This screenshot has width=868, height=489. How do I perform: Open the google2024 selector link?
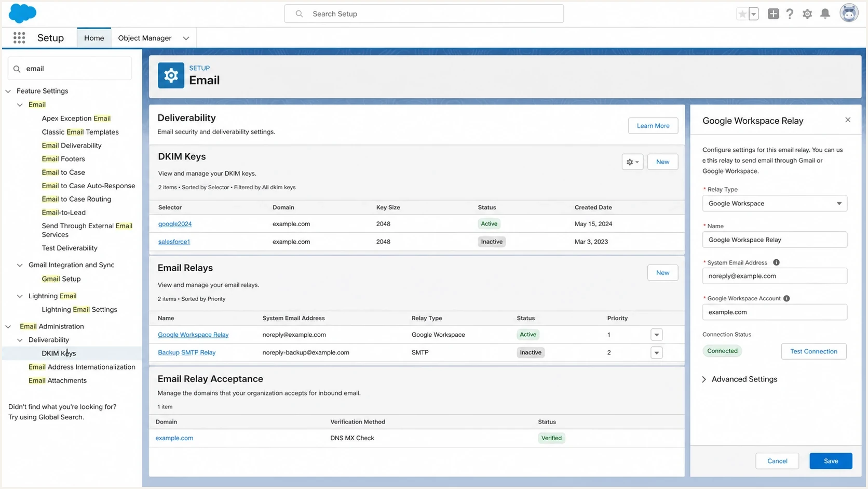175,224
